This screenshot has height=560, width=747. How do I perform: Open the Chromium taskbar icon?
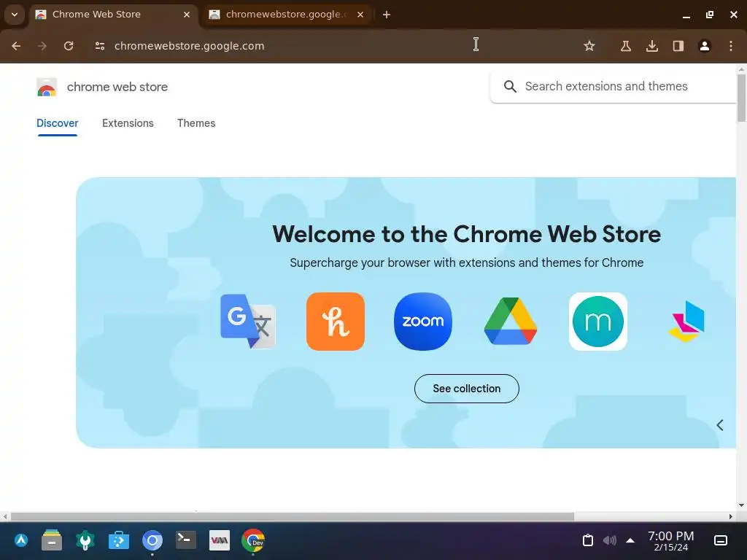point(152,540)
